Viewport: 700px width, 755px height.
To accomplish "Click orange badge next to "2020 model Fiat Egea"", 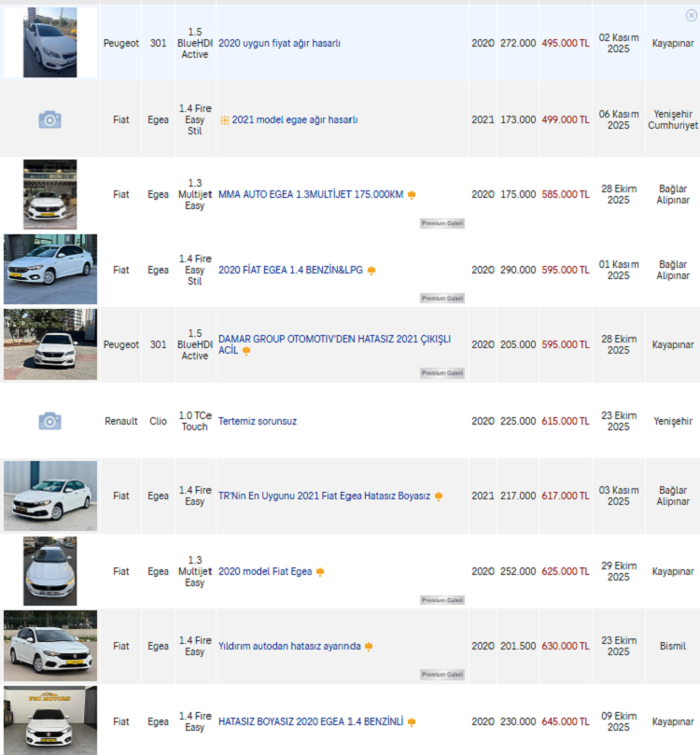I will click(x=320, y=572).
